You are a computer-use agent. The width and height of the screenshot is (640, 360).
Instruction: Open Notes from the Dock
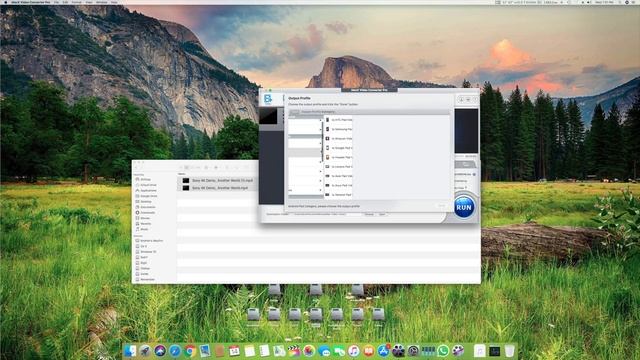point(249,351)
